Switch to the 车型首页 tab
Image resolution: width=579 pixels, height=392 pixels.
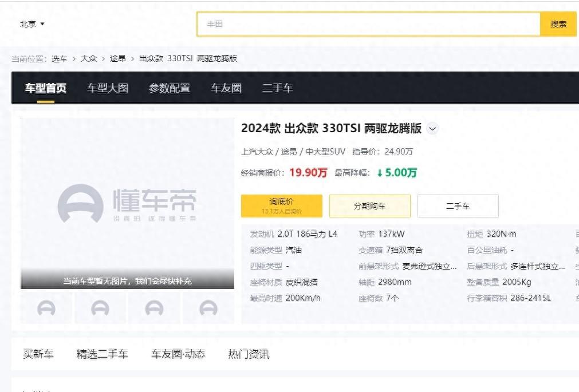pyautogui.click(x=46, y=88)
